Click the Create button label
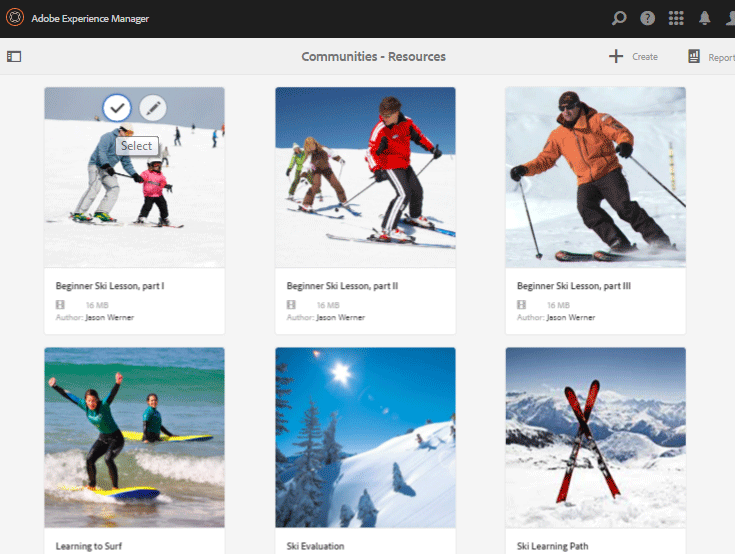 [x=645, y=57]
